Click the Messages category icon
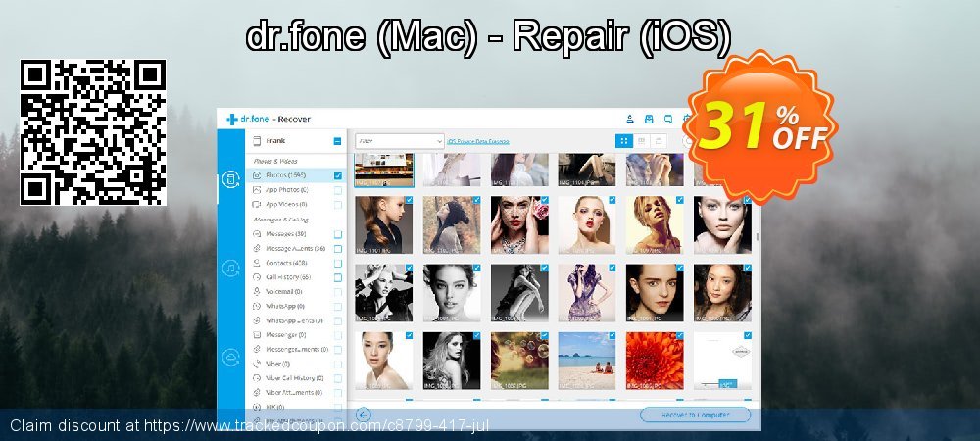 [256, 234]
